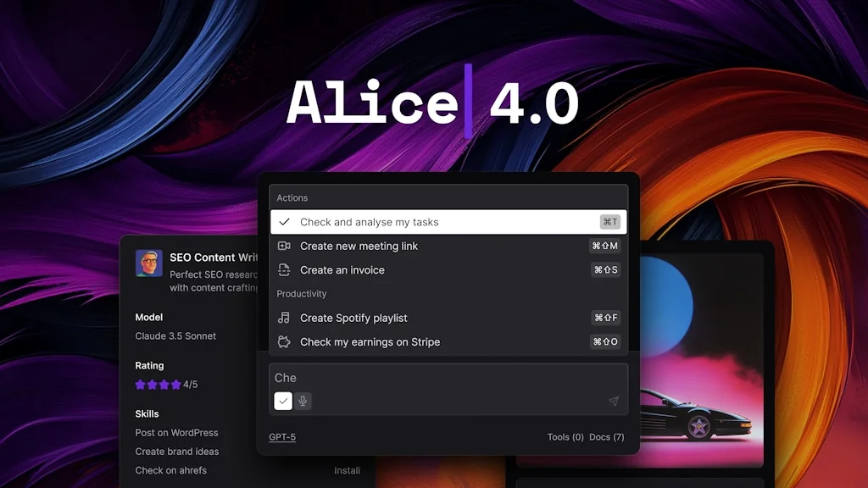
Task: Expand the Tools (0) selector
Action: (565, 436)
